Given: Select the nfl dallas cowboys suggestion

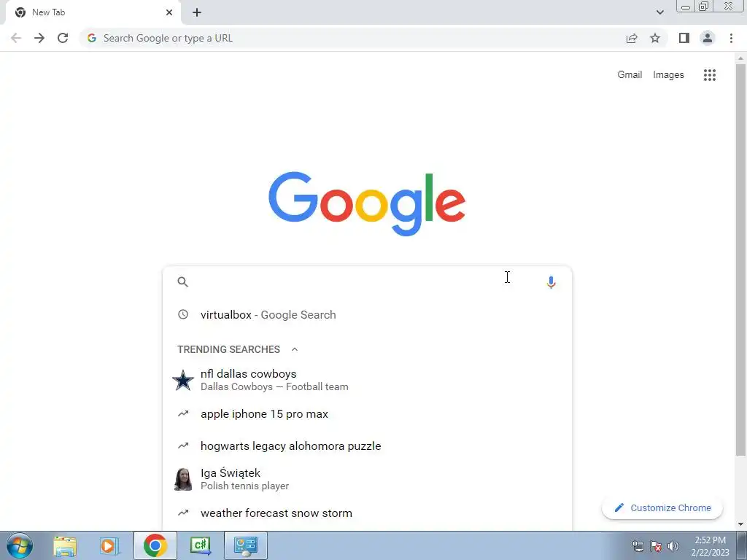Looking at the screenshot, I should 367,380.
